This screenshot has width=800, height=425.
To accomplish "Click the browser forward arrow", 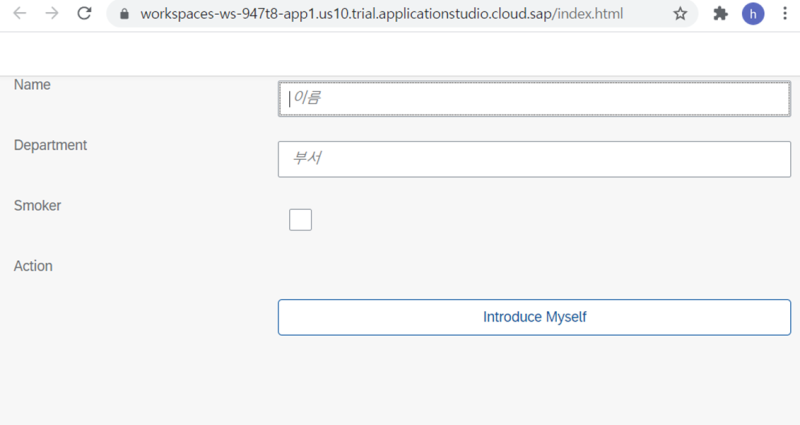I will point(52,14).
